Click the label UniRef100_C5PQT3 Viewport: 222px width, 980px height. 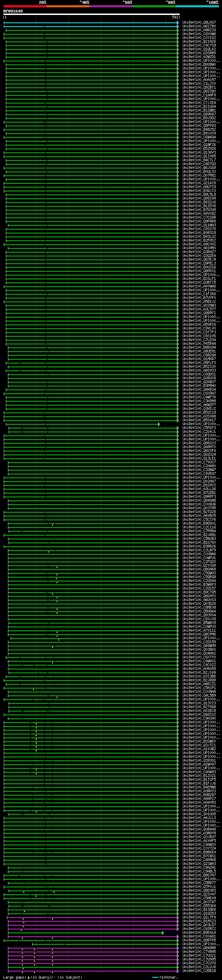(199, 428)
